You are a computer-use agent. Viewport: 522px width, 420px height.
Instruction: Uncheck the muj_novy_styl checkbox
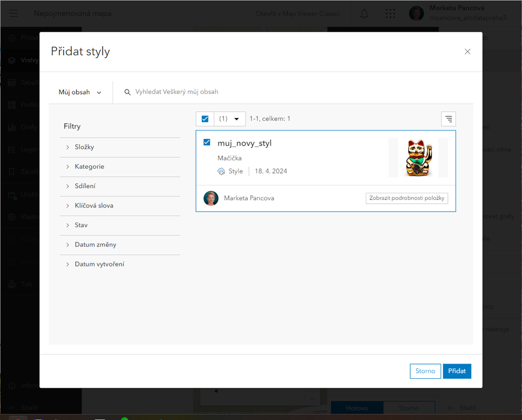[x=207, y=143]
